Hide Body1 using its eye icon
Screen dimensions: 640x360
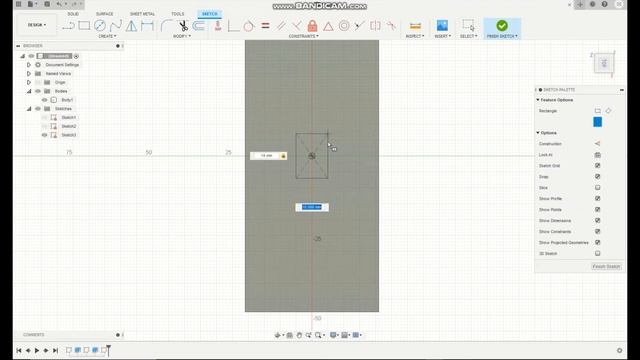(44, 100)
